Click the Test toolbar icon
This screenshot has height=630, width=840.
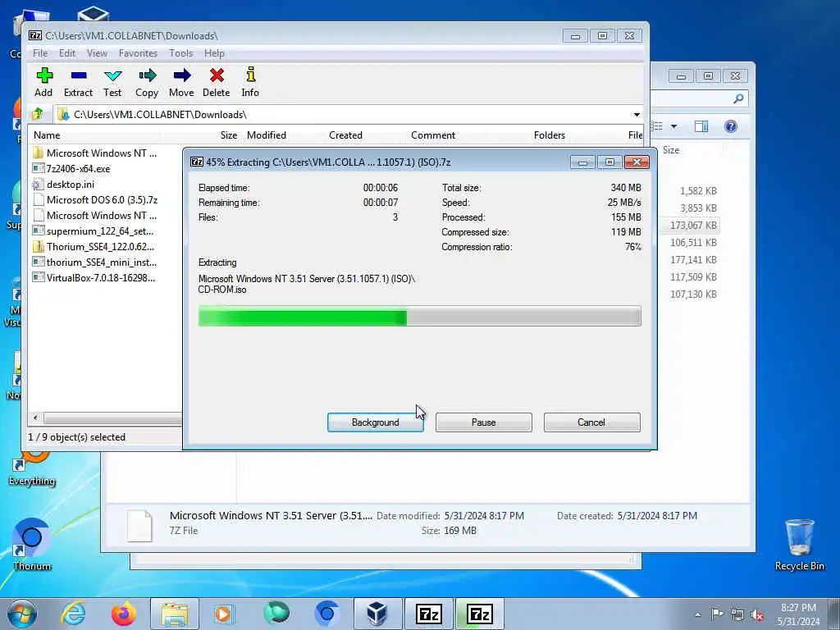point(112,82)
